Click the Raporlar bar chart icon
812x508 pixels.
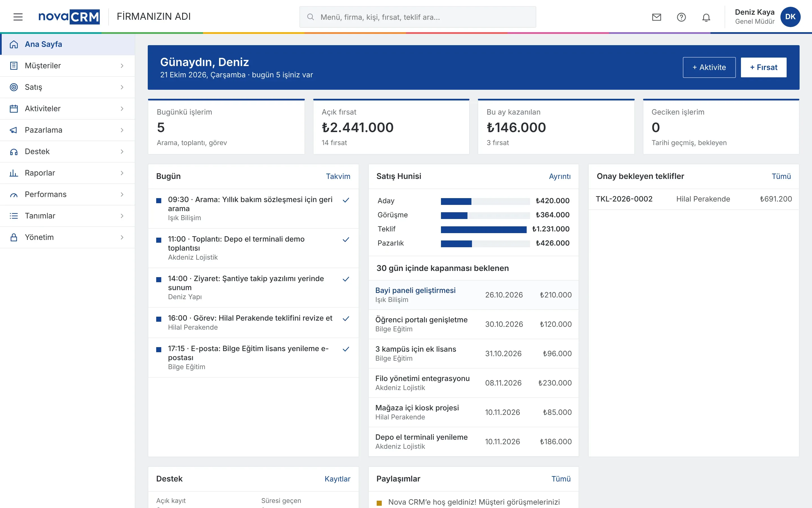click(x=14, y=173)
